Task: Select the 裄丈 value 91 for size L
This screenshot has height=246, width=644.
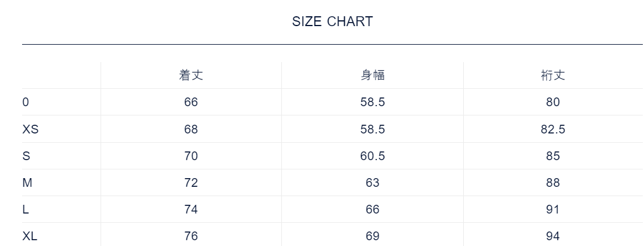Action: (x=553, y=209)
